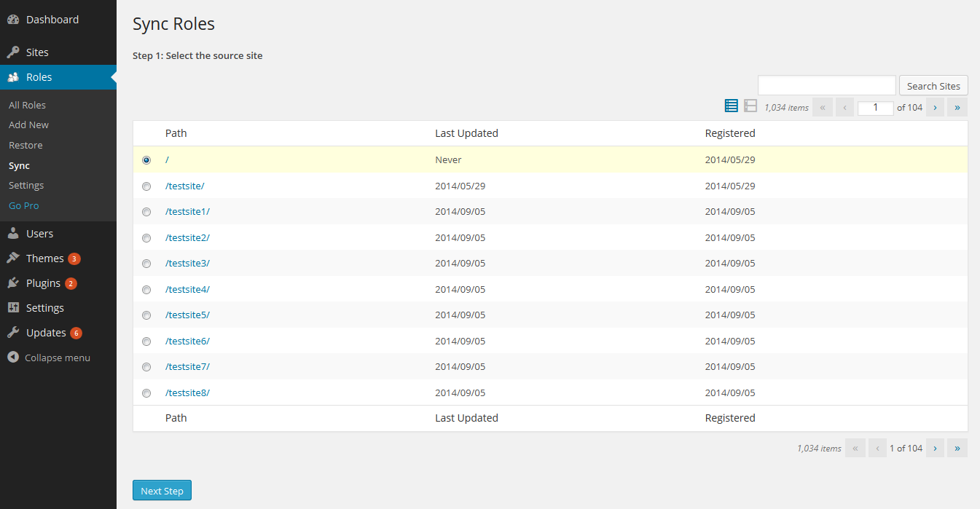Select the /testsite7/ radio button
The width and height of the screenshot is (980, 509).
click(x=146, y=367)
